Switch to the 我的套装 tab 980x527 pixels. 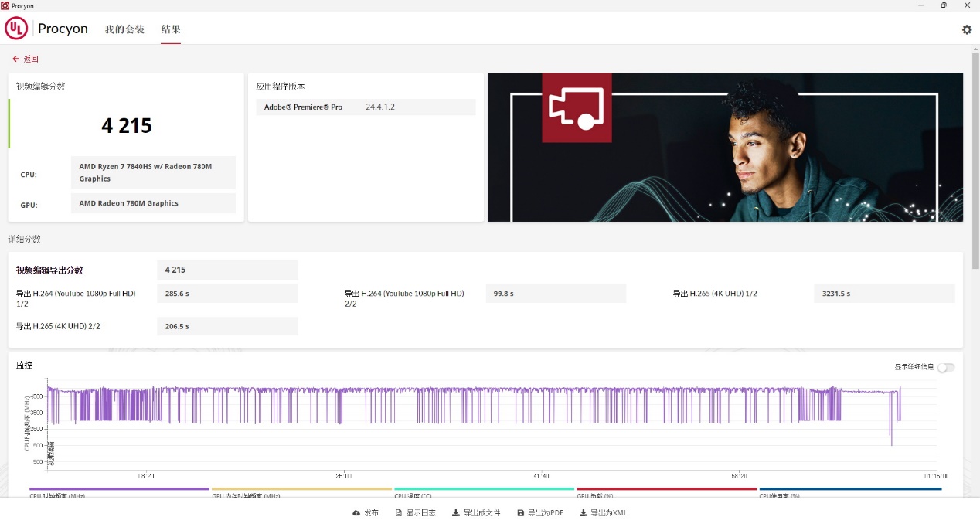tap(124, 29)
